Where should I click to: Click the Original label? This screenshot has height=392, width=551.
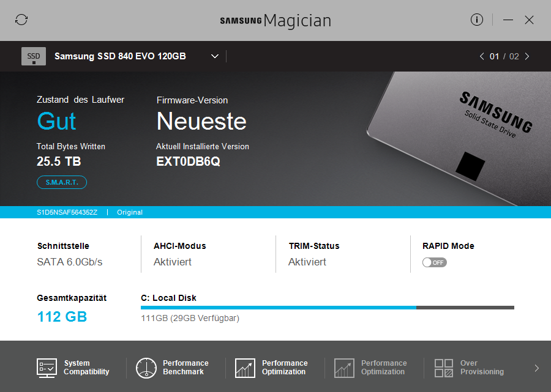(130, 212)
